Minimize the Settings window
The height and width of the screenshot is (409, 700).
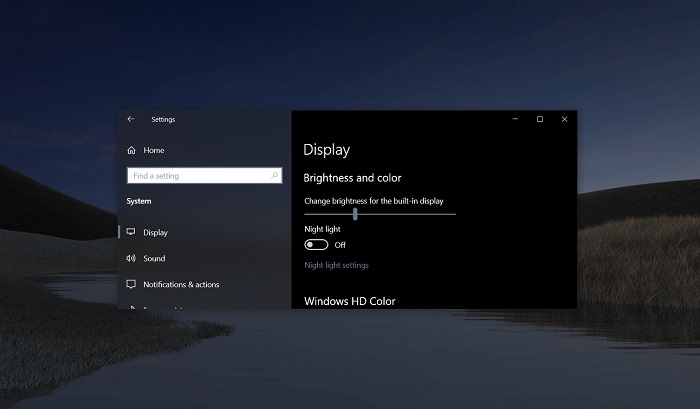pyautogui.click(x=514, y=119)
